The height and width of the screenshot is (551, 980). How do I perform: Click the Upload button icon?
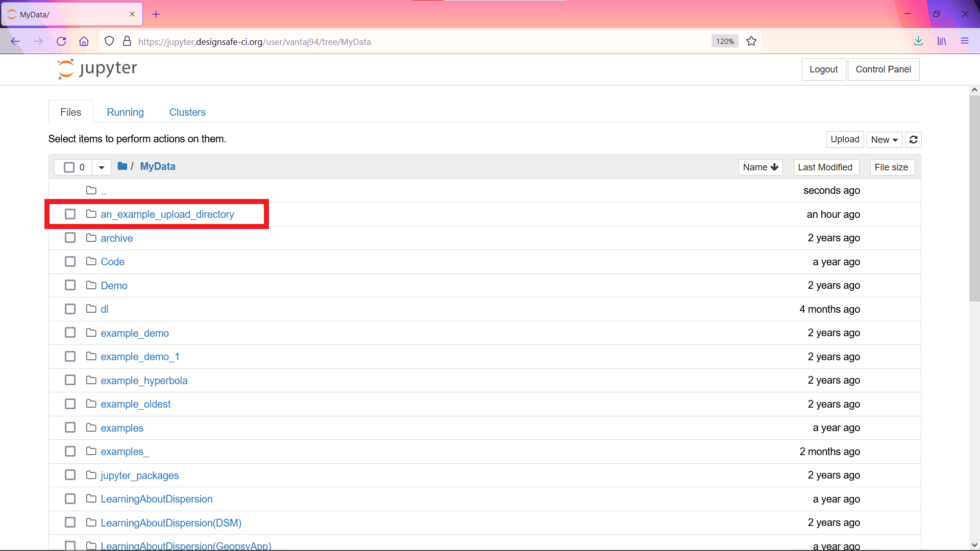click(845, 139)
